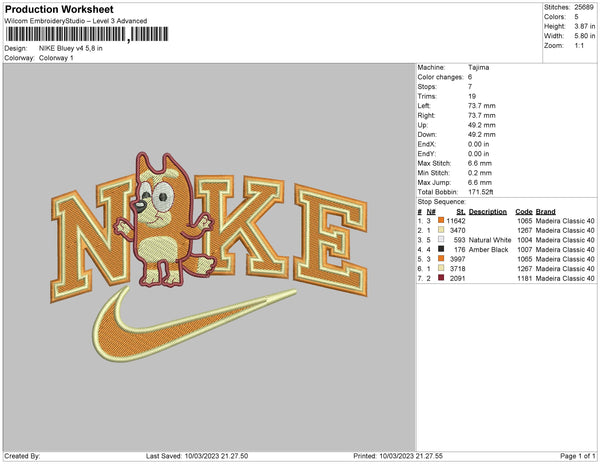Click the 'Code' column header
The image size is (600, 464).
coord(524,211)
